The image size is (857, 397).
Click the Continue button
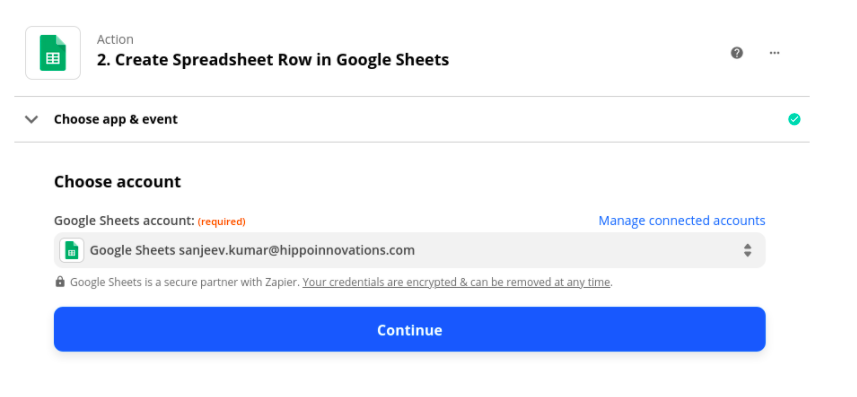coord(409,329)
